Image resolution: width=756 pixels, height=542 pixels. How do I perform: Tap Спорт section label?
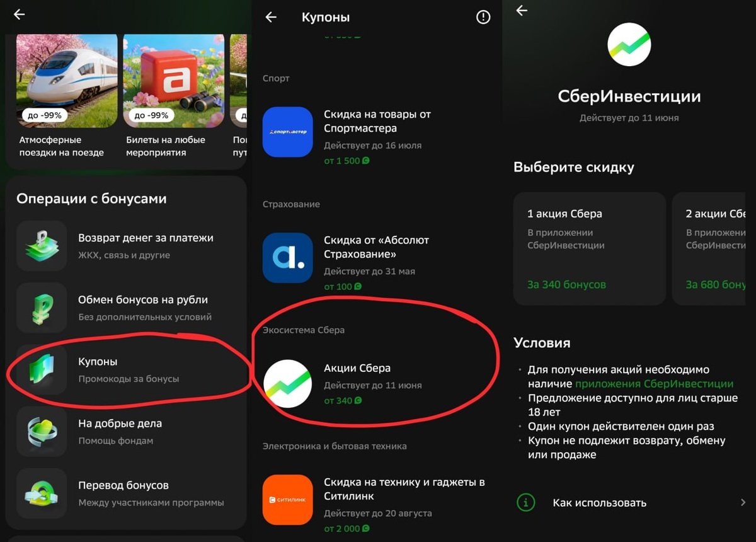(276, 78)
